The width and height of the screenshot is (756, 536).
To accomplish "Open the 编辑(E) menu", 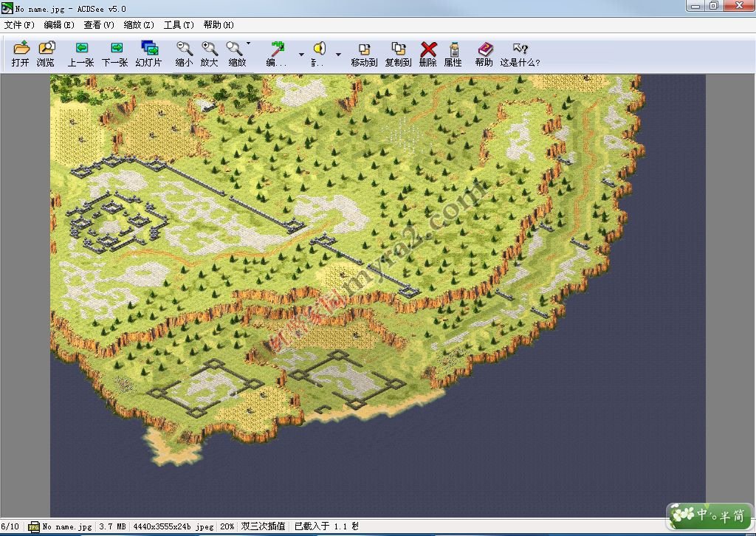I will [x=59, y=25].
